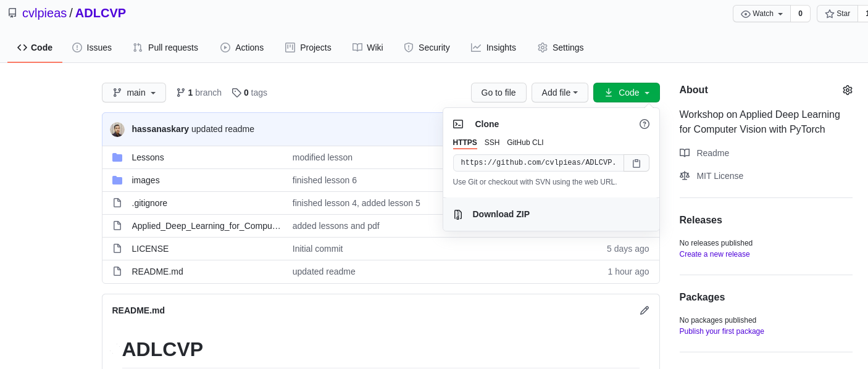This screenshot has width=868, height=369.
Task: Expand the main branch selector
Action: tap(134, 93)
